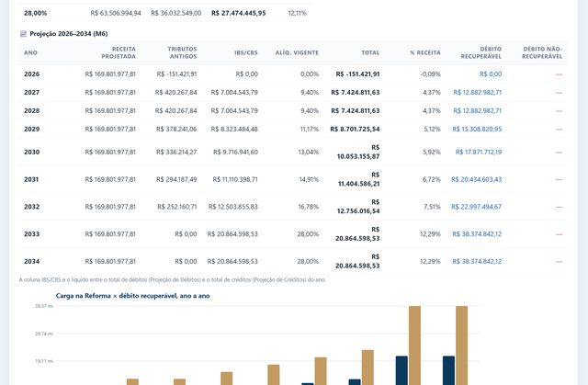This screenshot has width=588, height=385.
Task: Click the 5,12% receita percentage
Action: pyautogui.click(x=432, y=130)
